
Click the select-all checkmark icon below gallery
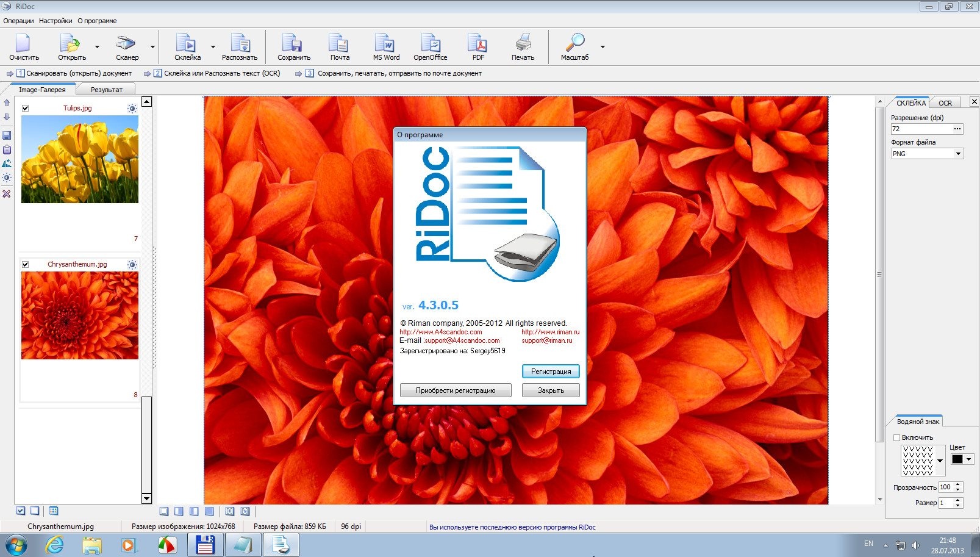click(x=21, y=511)
